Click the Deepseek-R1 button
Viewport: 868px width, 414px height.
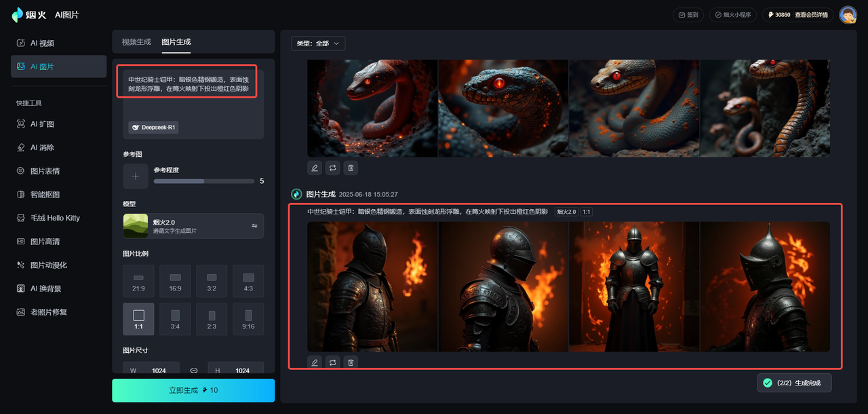point(153,128)
